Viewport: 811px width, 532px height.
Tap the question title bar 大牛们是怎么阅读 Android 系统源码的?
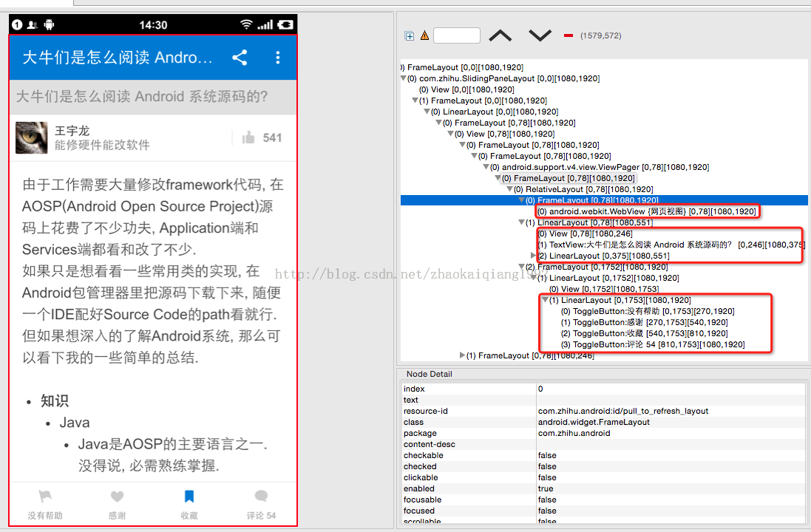point(153,97)
